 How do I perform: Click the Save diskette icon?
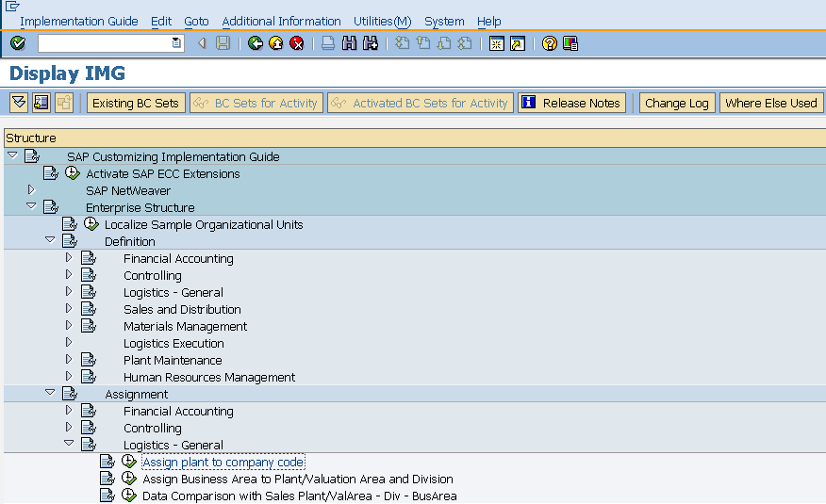pos(223,43)
